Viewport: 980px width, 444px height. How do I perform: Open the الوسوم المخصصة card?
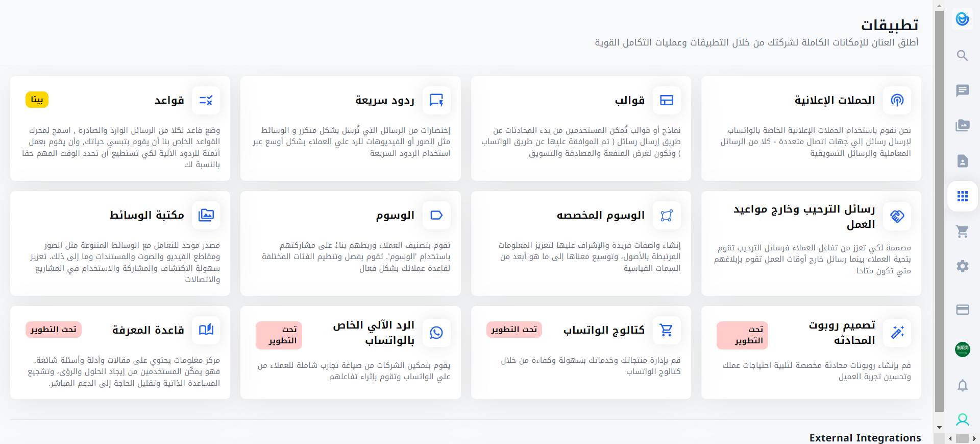click(x=581, y=243)
